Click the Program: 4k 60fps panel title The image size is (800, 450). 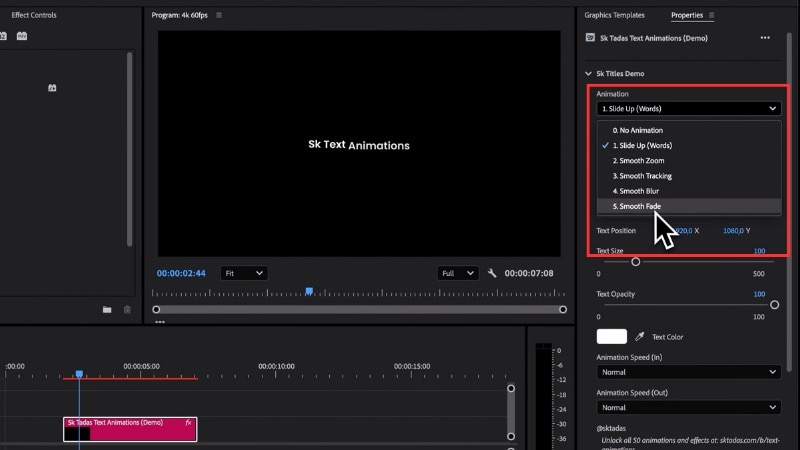click(180, 15)
